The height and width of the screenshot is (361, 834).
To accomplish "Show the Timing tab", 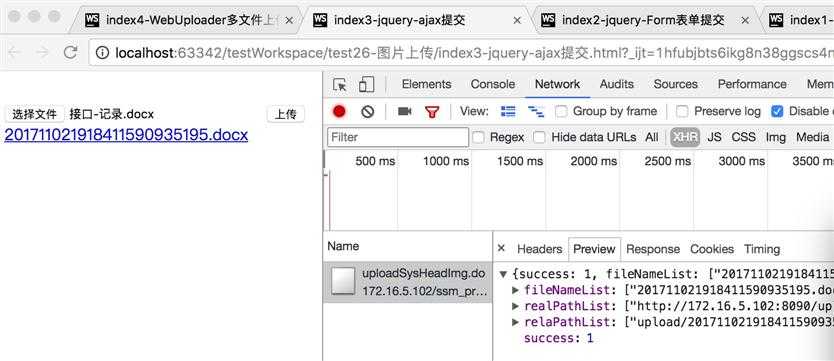I will pos(762,249).
